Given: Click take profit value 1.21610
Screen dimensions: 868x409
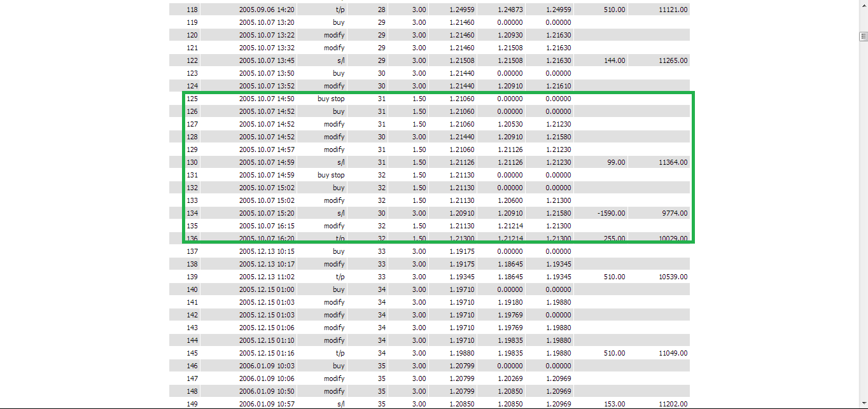Looking at the screenshot, I should tap(558, 86).
